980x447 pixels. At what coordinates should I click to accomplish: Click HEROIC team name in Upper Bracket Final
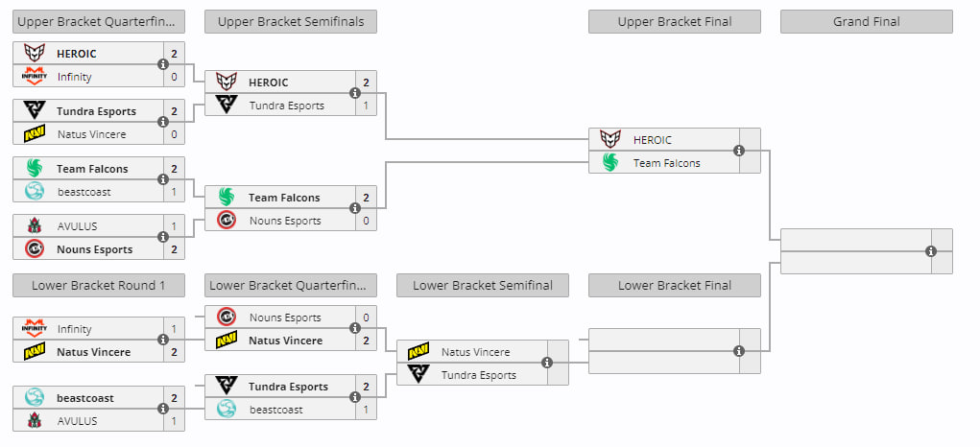pos(652,140)
